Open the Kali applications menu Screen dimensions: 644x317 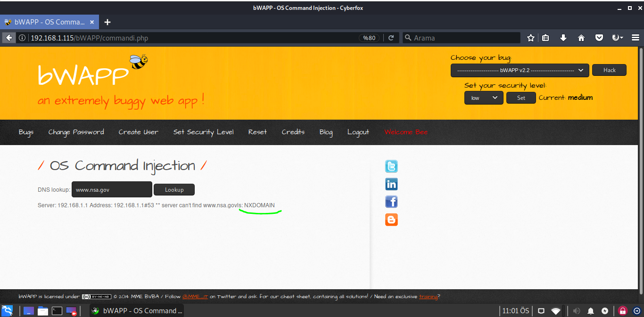(7, 310)
